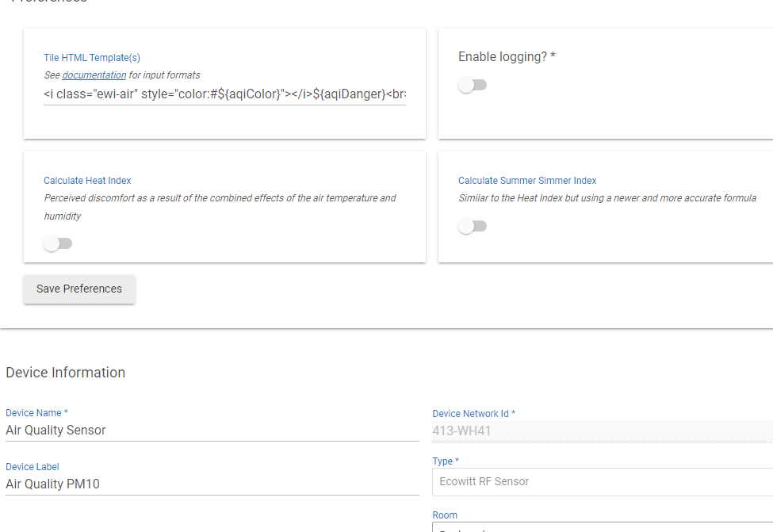The height and width of the screenshot is (532, 773).
Task: Click the Calculate Summer Simmer Index label
Action: (x=527, y=181)
